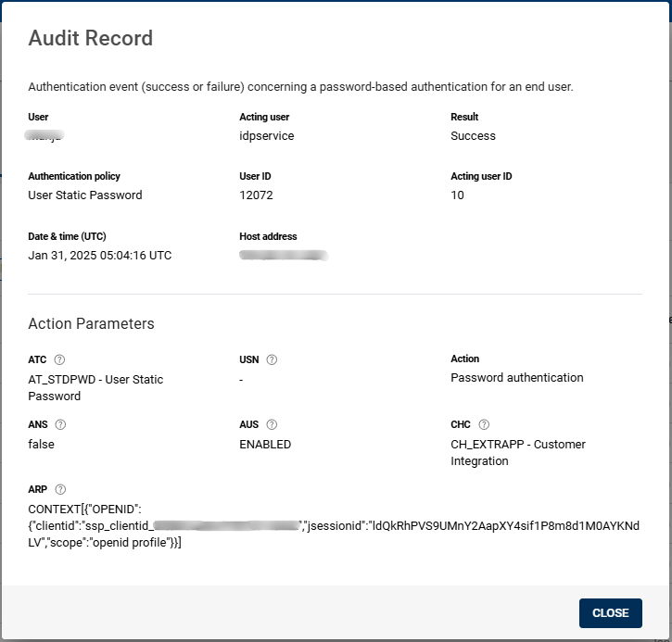Click the false value under ANS
672x642 pixels.
pos(42,445)
